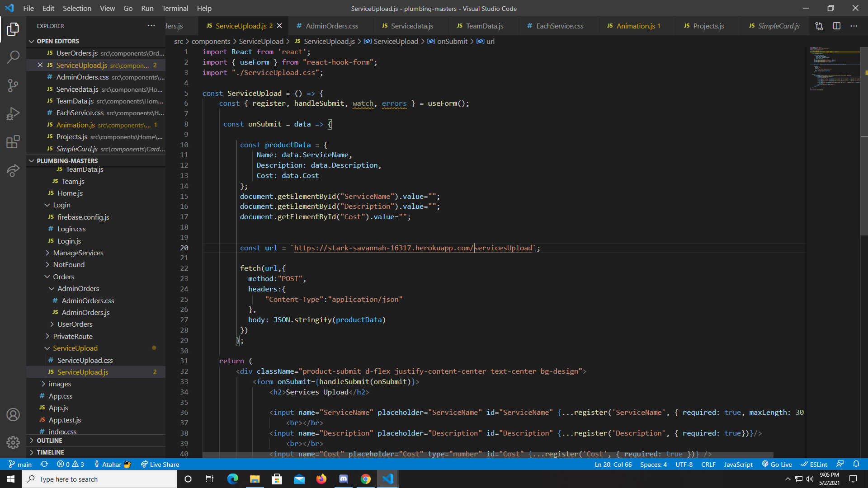868x488 pixels.
Task: Click JavaScript language mode button
Action: click(738, 465)
